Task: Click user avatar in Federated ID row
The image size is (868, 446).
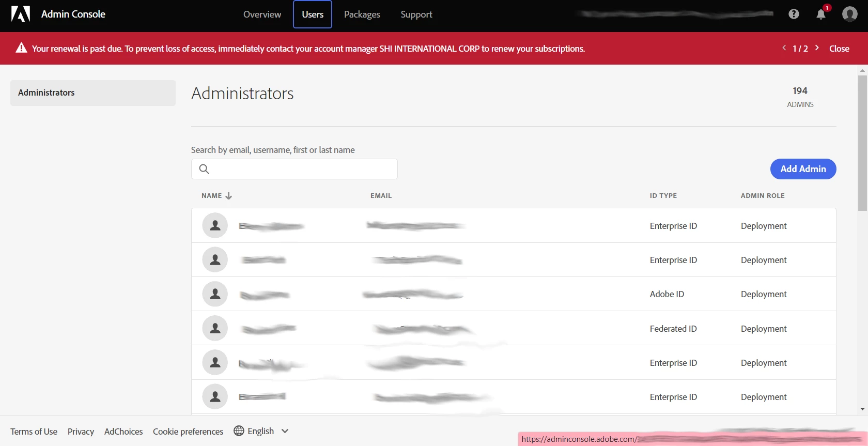Action: click(215, 328)
